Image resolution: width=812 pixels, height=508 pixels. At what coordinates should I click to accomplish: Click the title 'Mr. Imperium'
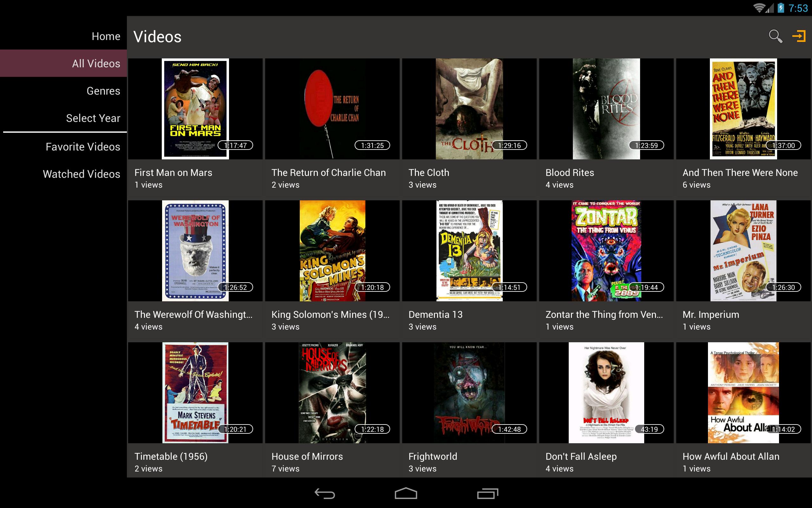711,314
